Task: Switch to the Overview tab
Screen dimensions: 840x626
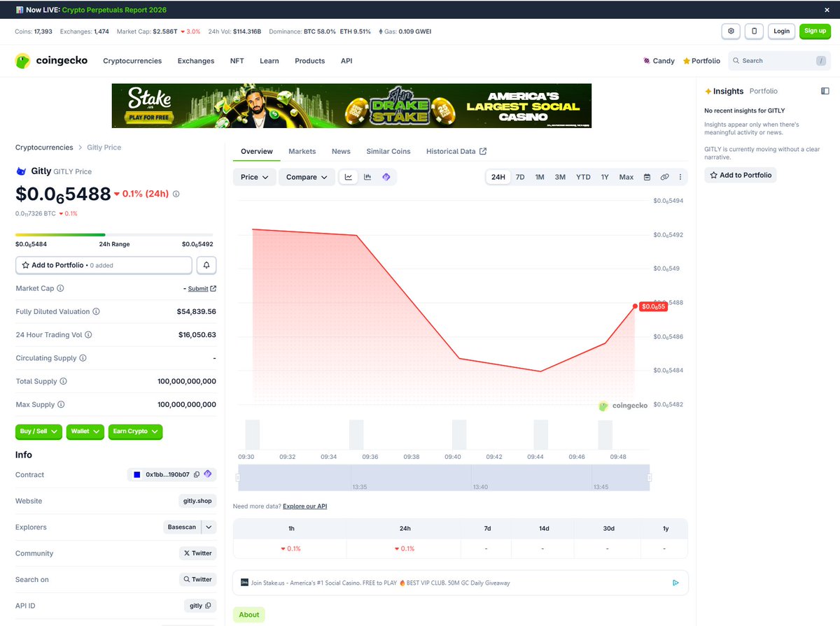Action: [257, 151]
